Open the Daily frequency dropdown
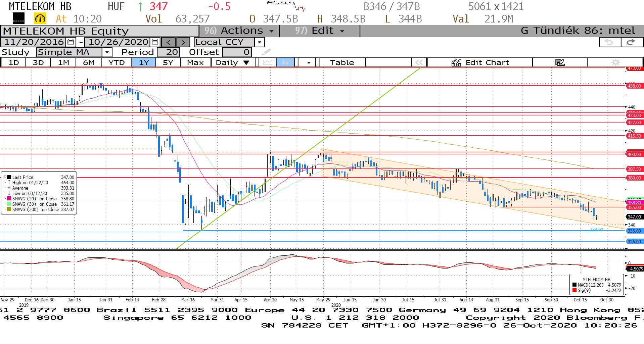Image resolution: width=644 pixels, height=344 pixels. pos(232,62)
